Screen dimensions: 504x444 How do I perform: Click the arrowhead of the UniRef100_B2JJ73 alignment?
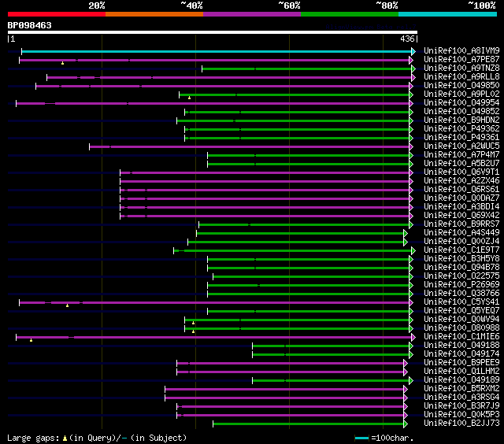point(406,424)
